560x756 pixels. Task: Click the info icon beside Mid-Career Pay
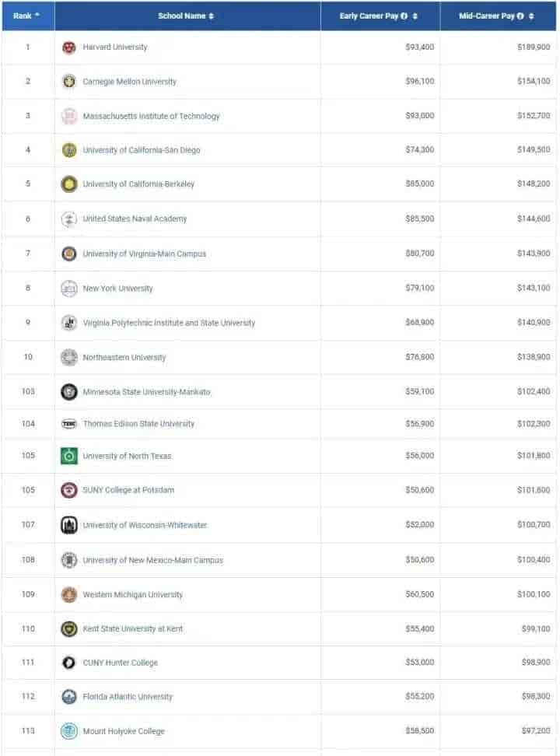(520, 16)
